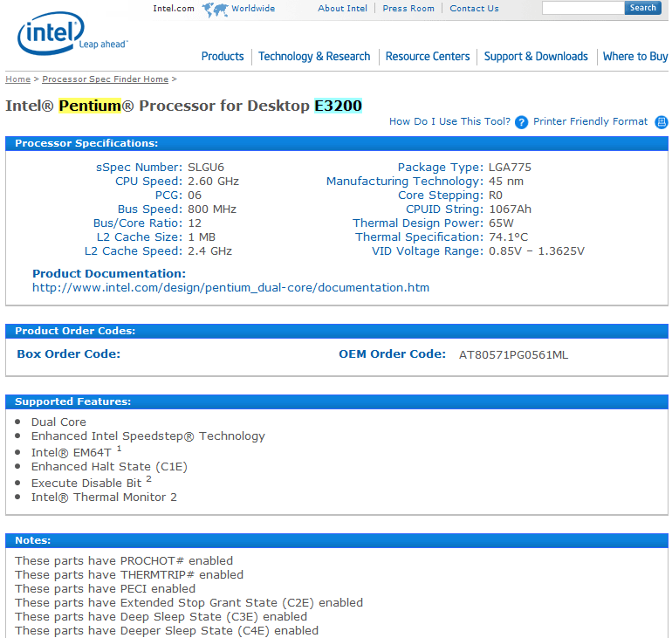The height and width of the screenshot is (638, 672).
Task: Click the 0.85V – 1.3625V value
Action: pyautogui.click(x=537, y=251)
